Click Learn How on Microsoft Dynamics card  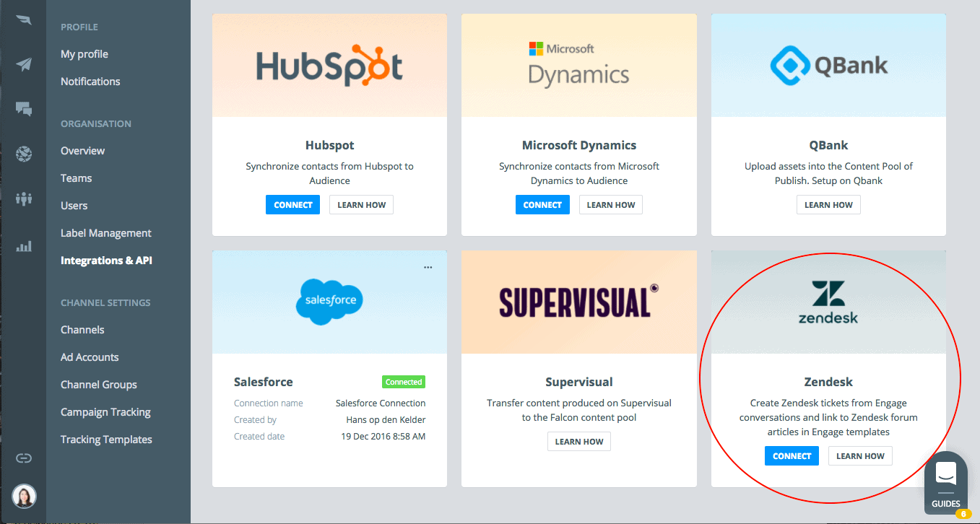pos(611,205)
